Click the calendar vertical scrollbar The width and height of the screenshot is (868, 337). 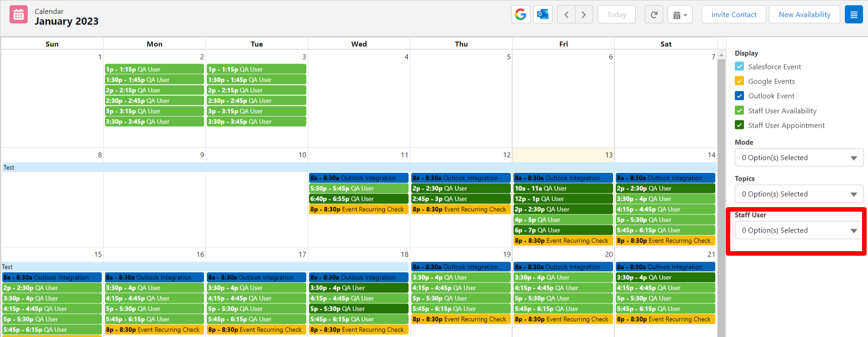pos(721,182)
